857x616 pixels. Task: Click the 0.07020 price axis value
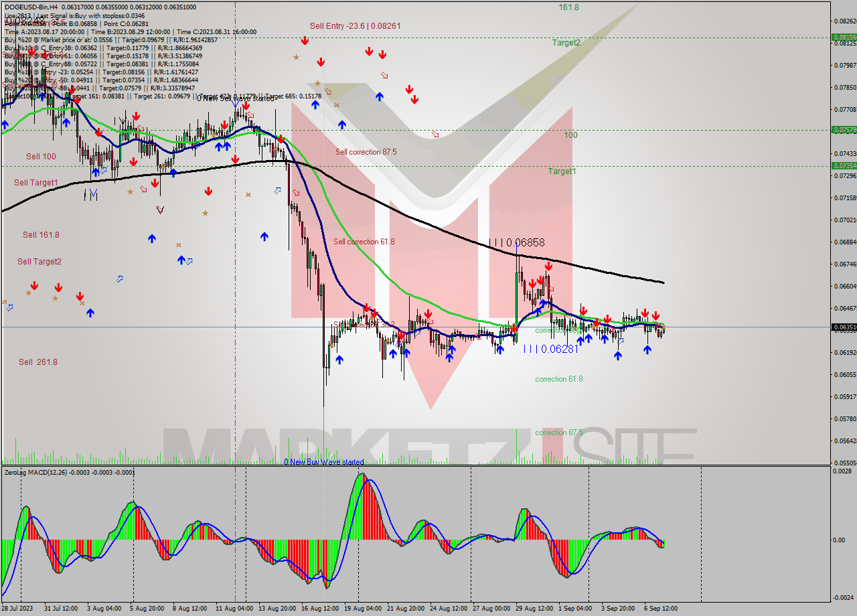click(x=846, y=220)
